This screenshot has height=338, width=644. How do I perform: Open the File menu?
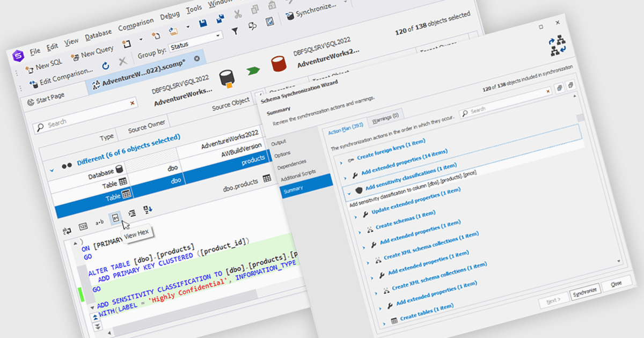tap(35, 51)
